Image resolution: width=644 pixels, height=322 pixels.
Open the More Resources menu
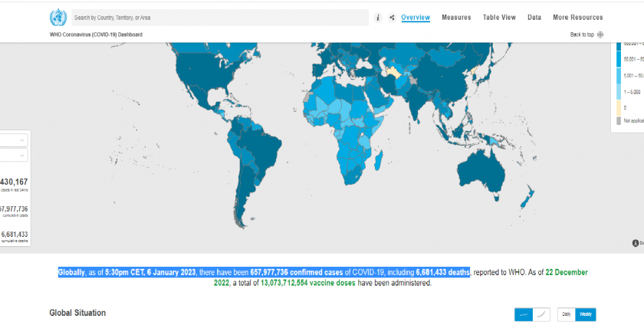click(577, 18)
